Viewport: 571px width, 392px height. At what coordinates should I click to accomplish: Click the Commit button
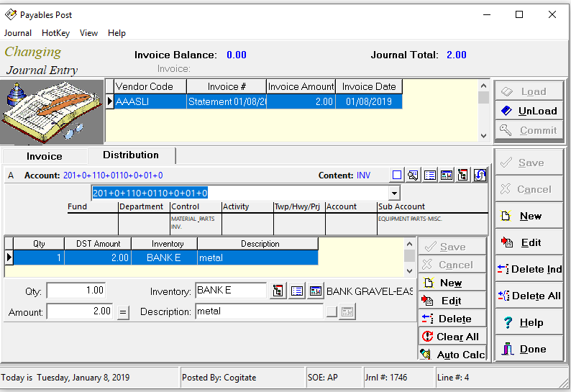click(x=529, y=130)
